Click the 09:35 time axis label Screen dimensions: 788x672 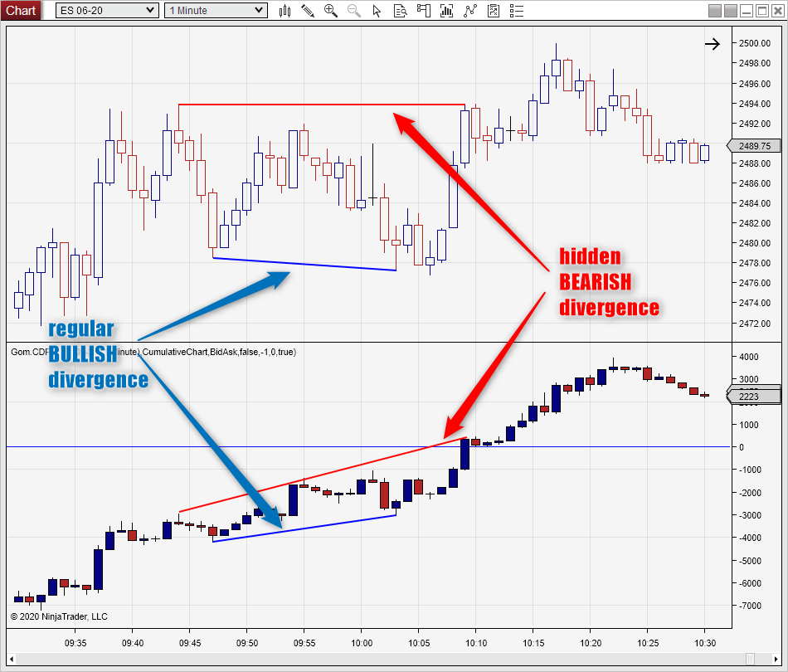pyautogui.click(x=75, y=643)
